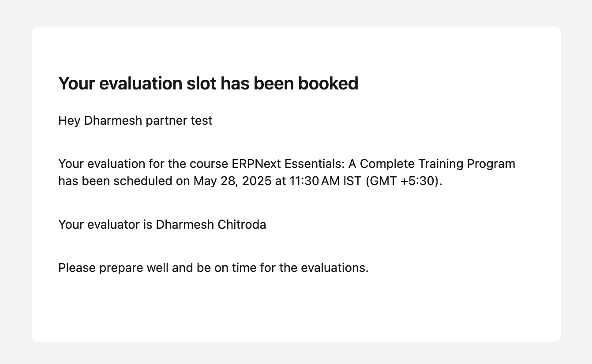Click the words 'A Complete Training Program'
The height and width of the screenshot is (364, 592).
click(432, 164)
